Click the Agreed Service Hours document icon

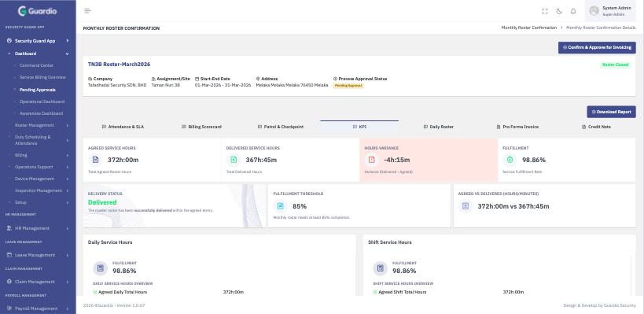pos(95,160)
